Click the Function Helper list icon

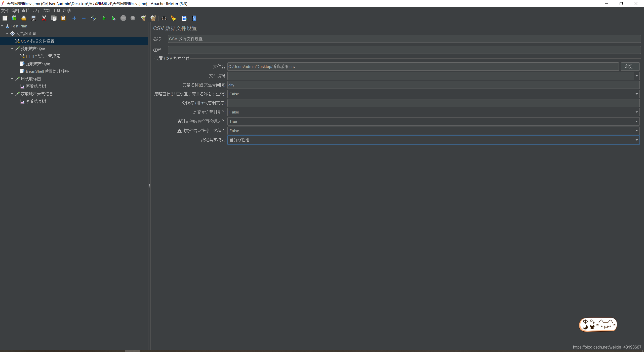[184, 18]
